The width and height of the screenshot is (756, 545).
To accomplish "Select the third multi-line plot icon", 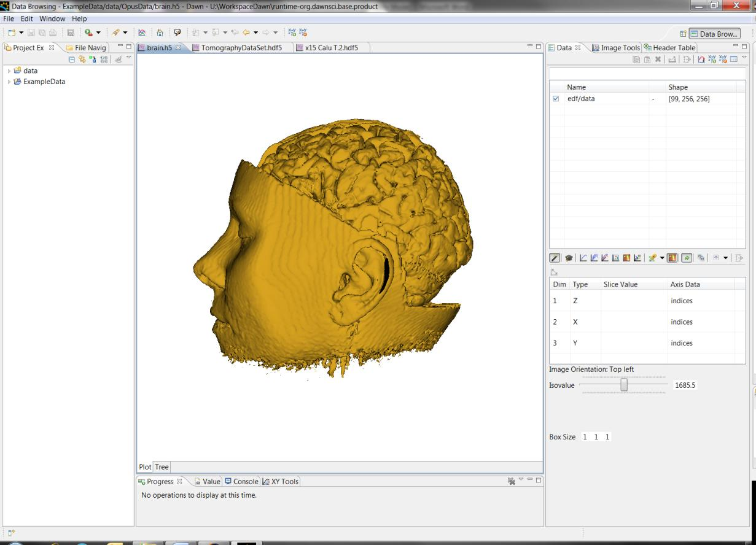I will [606, 258].
